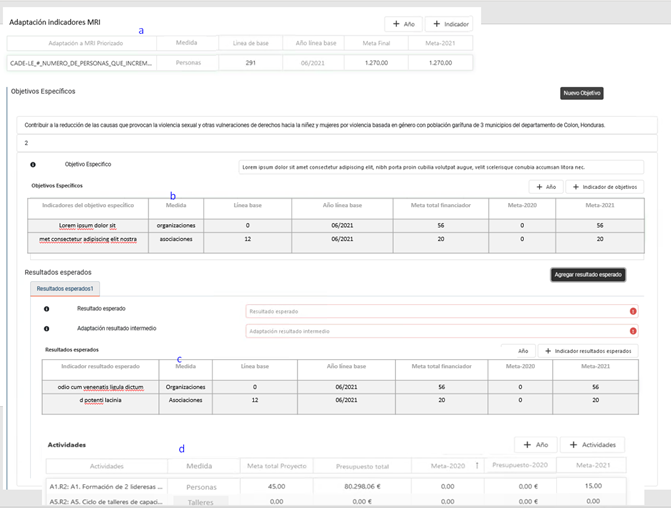Image resolution: width=671 pixels, height=508 pixels.
Task: Focus the Resultado esperado input field
Action: 442,311
